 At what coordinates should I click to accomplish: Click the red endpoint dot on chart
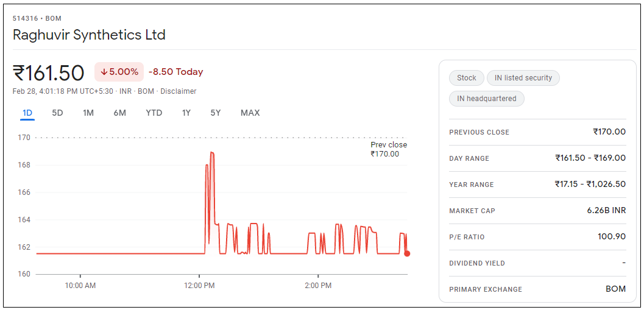[x=407, y=253]
